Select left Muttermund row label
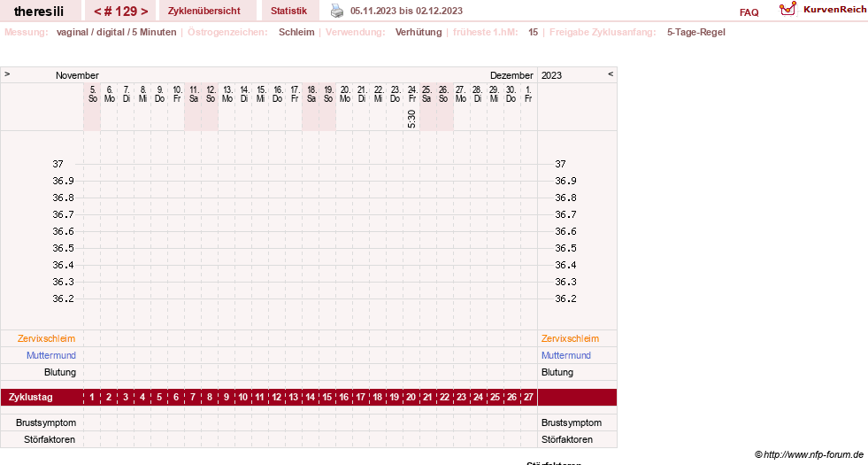868x465 pixels. [x=51, y=355]
